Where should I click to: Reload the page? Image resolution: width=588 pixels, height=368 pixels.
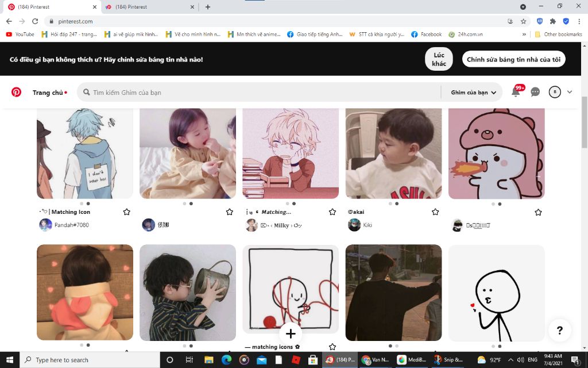click(35, 21)
